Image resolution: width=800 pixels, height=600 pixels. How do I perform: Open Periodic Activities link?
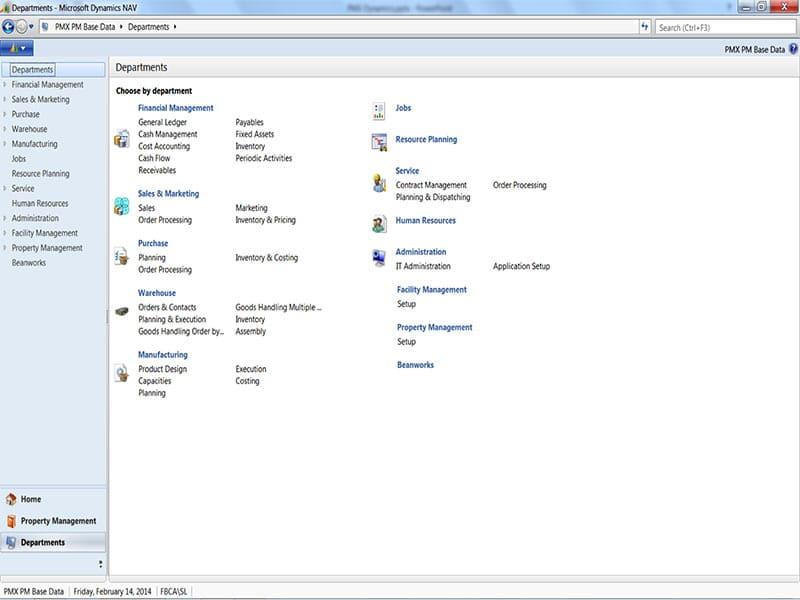point(264,158)
